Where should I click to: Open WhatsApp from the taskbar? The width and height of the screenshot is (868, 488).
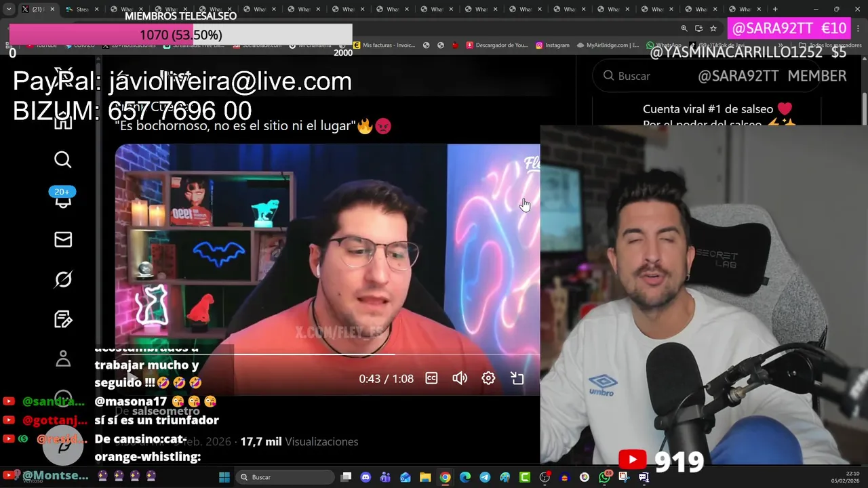(x=604, y=477)
